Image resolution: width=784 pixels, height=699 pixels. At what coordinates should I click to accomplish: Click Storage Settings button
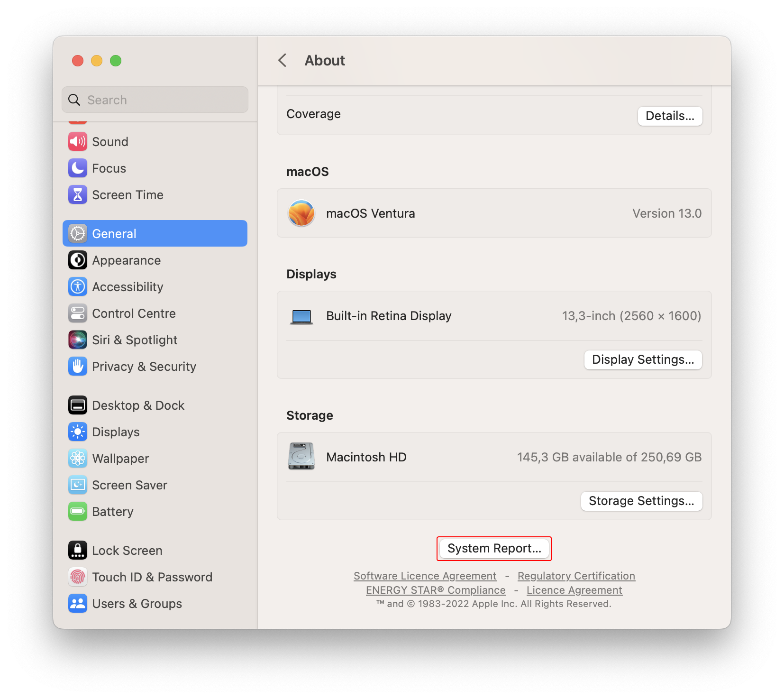pos(641,501)
